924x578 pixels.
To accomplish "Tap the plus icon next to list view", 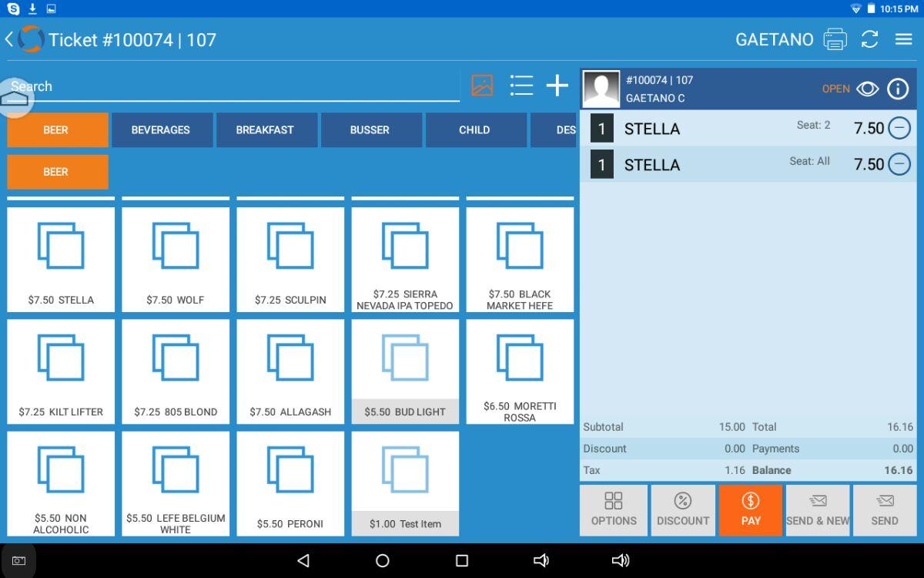I will [x=557, y=86].
